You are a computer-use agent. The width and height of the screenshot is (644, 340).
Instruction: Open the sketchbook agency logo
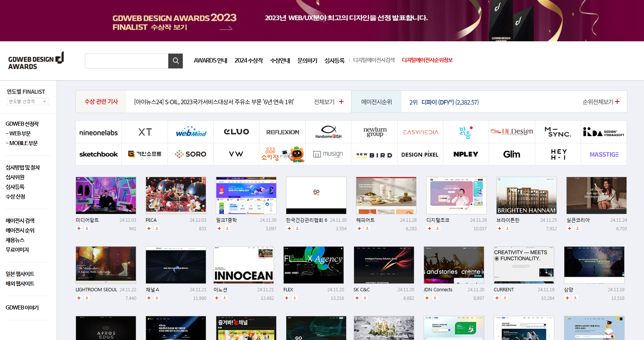click(99, 154)
